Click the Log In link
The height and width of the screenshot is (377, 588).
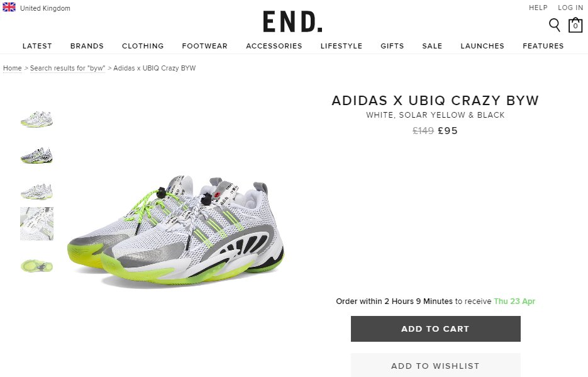coord(570,8)
